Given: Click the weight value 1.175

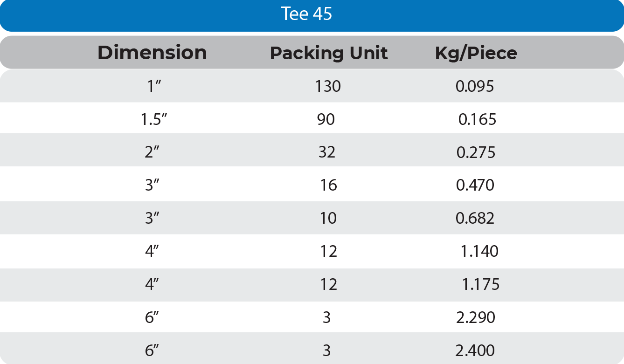Looking at the screenshot, I should 480,284.
